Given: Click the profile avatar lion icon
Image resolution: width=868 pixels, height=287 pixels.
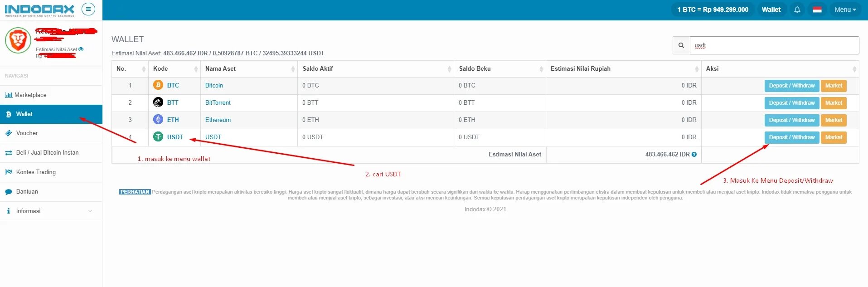Looking at the screenshot, I should click(18, 40).
